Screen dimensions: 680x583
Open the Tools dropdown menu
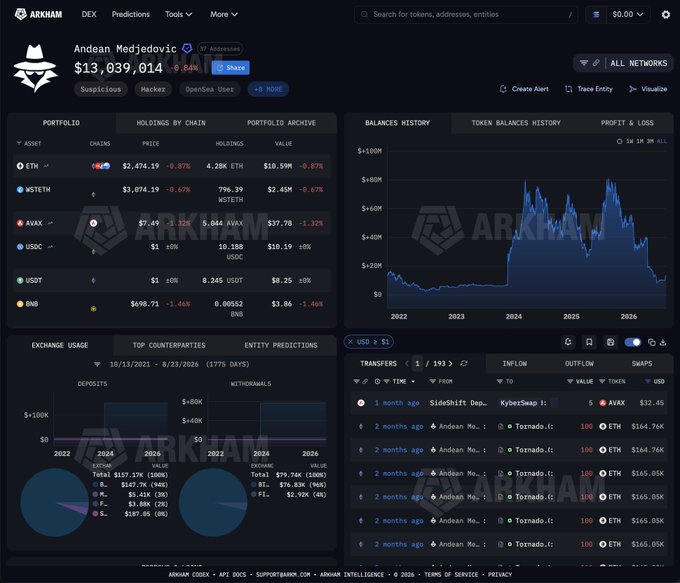coord(178,14)
